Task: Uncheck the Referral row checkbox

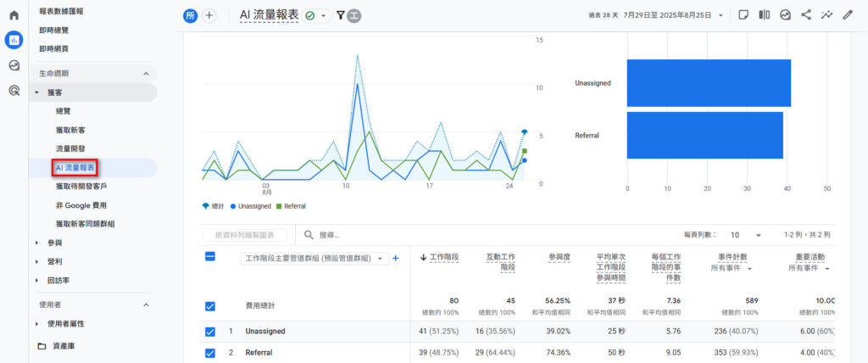Action: click(210, 353)
